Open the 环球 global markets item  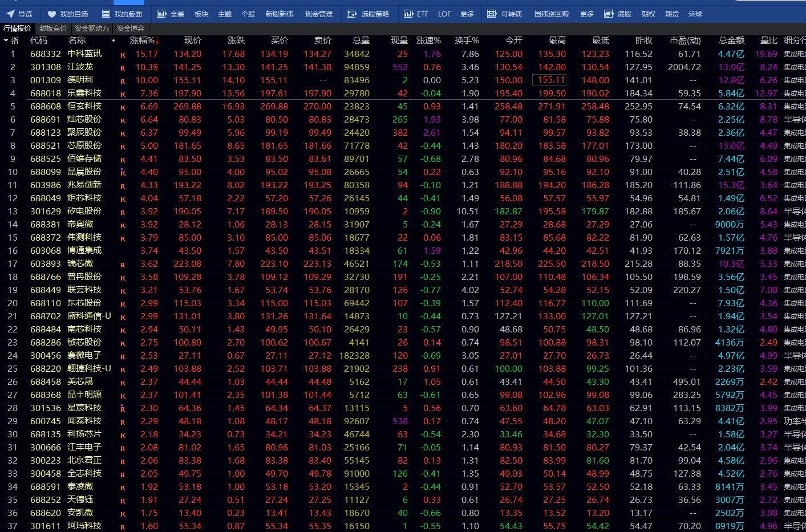point(695,14)
